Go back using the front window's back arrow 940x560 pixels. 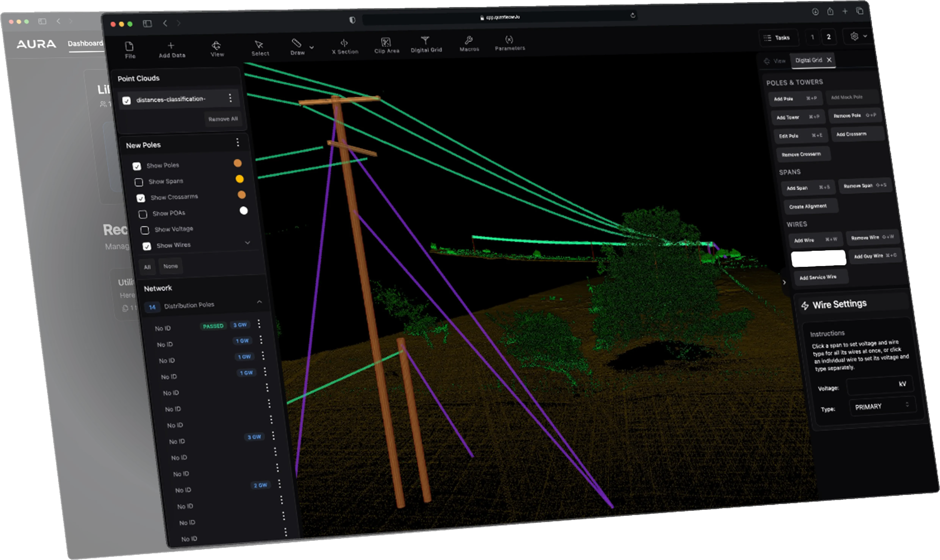tap(165, 23)
